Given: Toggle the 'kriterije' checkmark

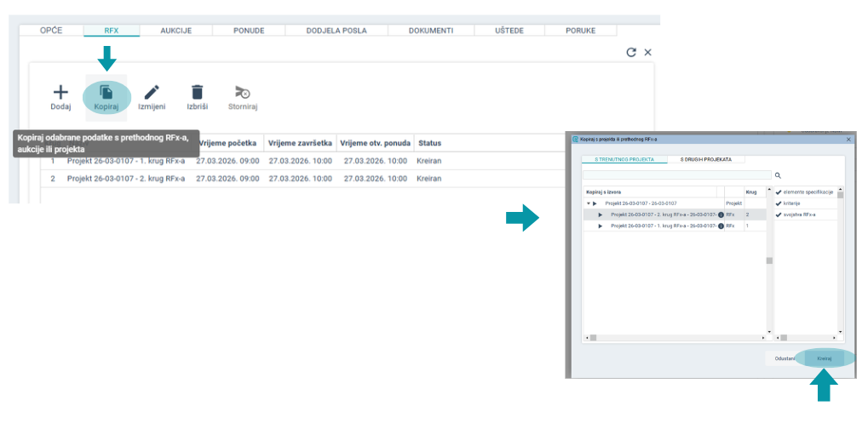Looking at the screenshot, I should 779,203.
